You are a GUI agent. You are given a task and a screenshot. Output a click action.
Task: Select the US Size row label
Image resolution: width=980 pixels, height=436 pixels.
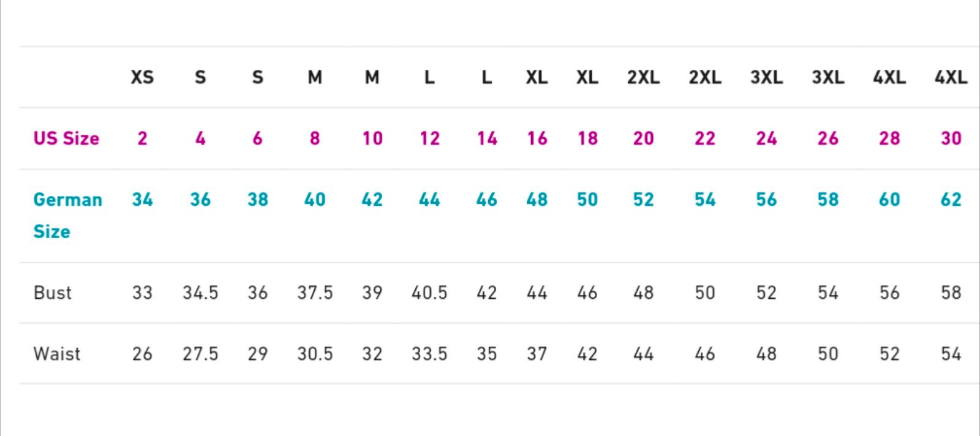66,138
